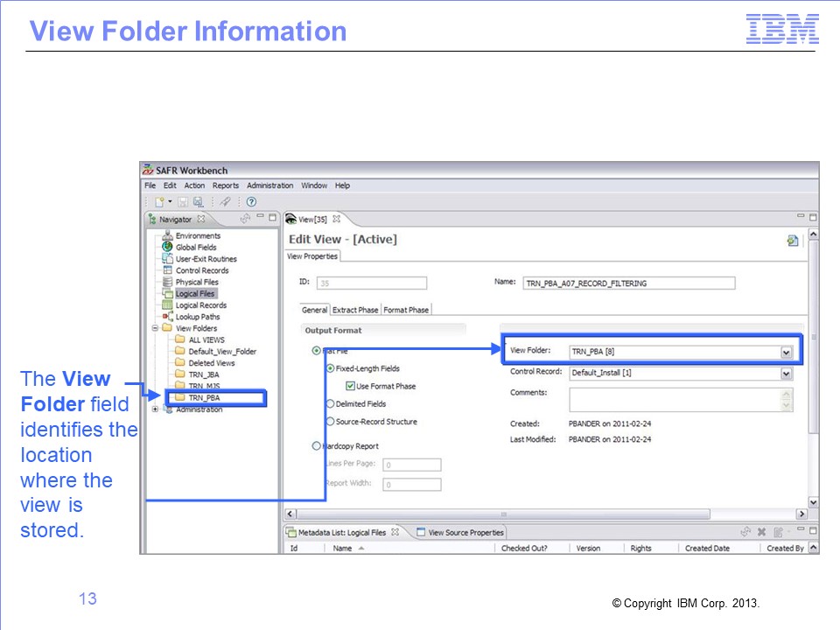Select the Source-Record Structure radio button

click(331, 421)
